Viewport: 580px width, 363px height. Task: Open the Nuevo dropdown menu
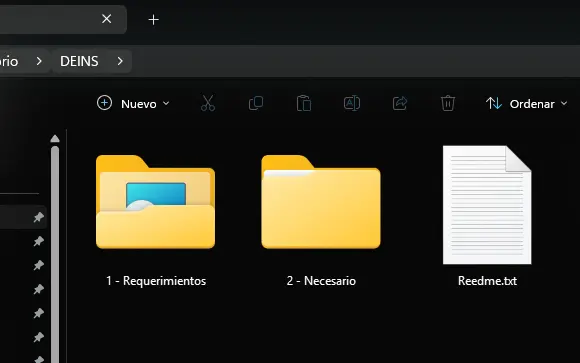click(133, 103)
